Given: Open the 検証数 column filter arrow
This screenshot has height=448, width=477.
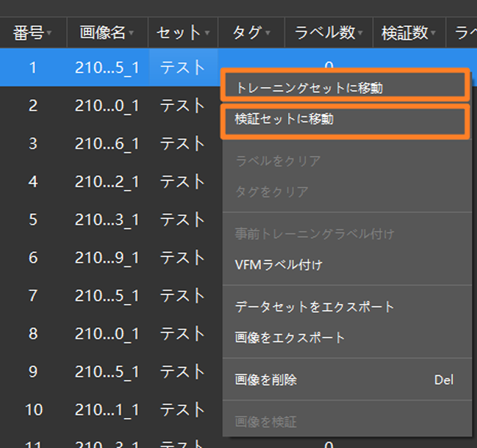Looking at the screenshot, I should (433, 32).
